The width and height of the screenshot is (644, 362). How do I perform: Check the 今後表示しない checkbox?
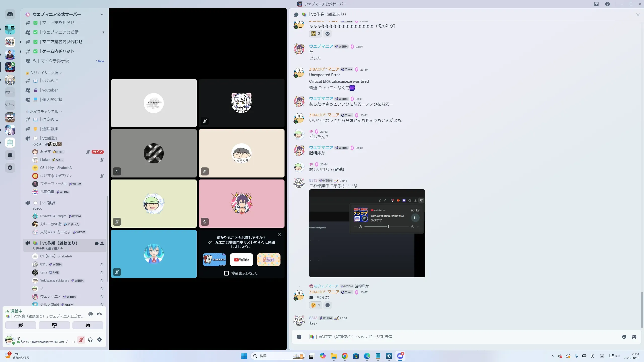226,273
